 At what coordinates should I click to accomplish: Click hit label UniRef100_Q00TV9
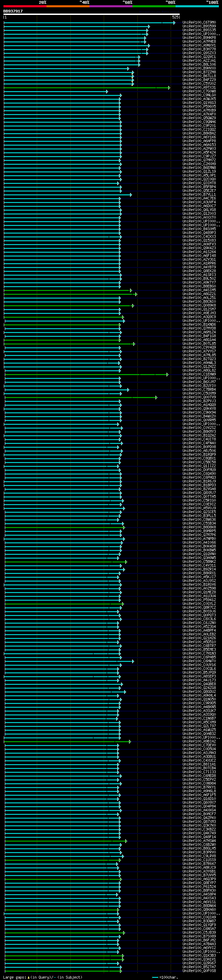click(199, 397)
